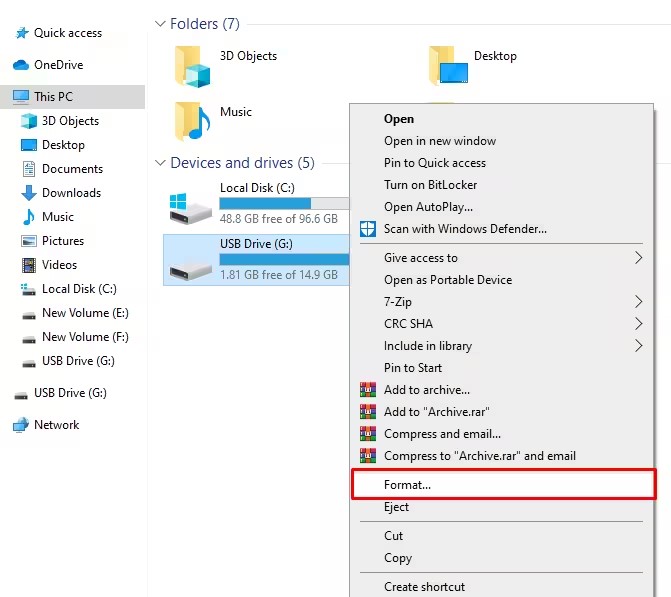Expand the Give access to submenu arrow
671x597 pixels.
coord(639,258)
